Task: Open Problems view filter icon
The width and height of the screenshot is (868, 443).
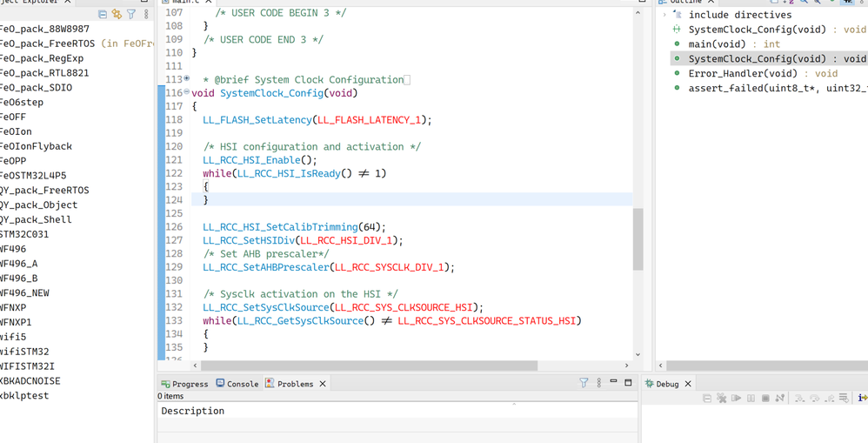Action: pyautogui.click(x=584, y=383)
